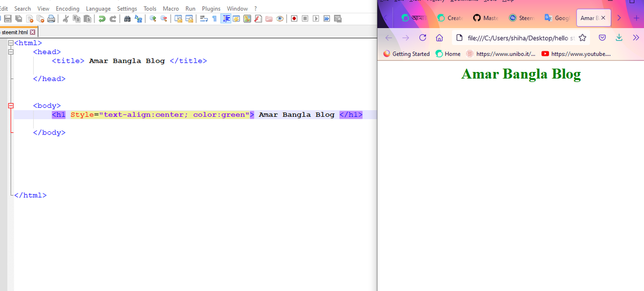Screen dimensions: 644x291
Task: Close the Amar B browser tab
Action: pyautogui.click(x=603, y=18)
